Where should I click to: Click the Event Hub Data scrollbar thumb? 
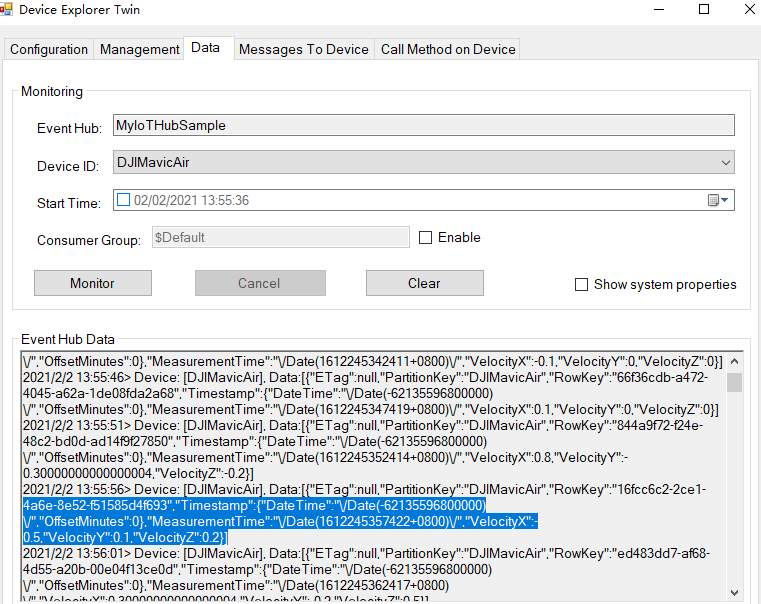[x=734, y=382]
